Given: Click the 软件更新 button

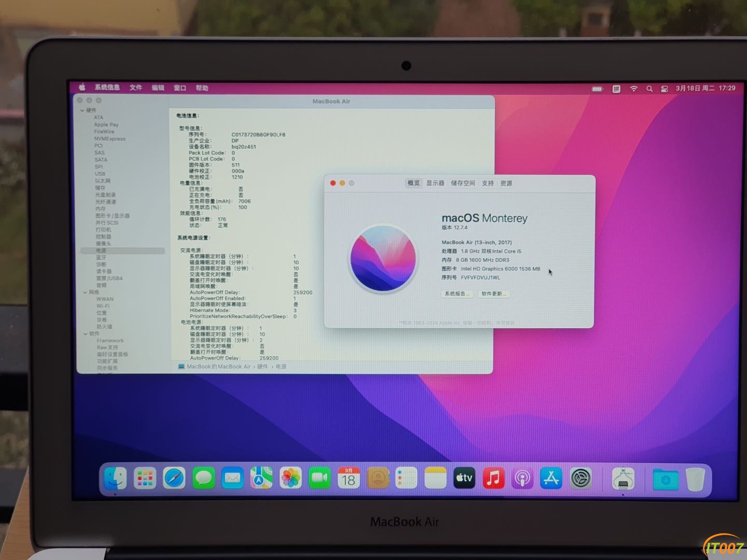Looking at the screenshot, I should (494, 294).
